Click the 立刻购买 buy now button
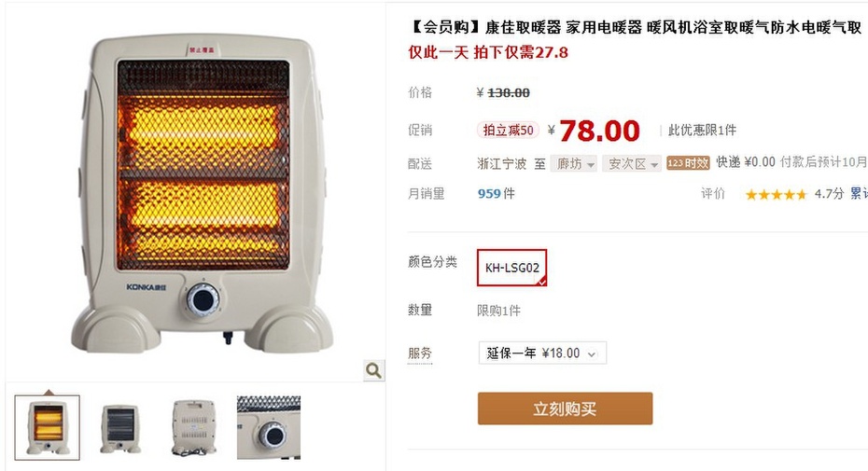The width and height of the screenshot is (868, 471). [566, 409]
